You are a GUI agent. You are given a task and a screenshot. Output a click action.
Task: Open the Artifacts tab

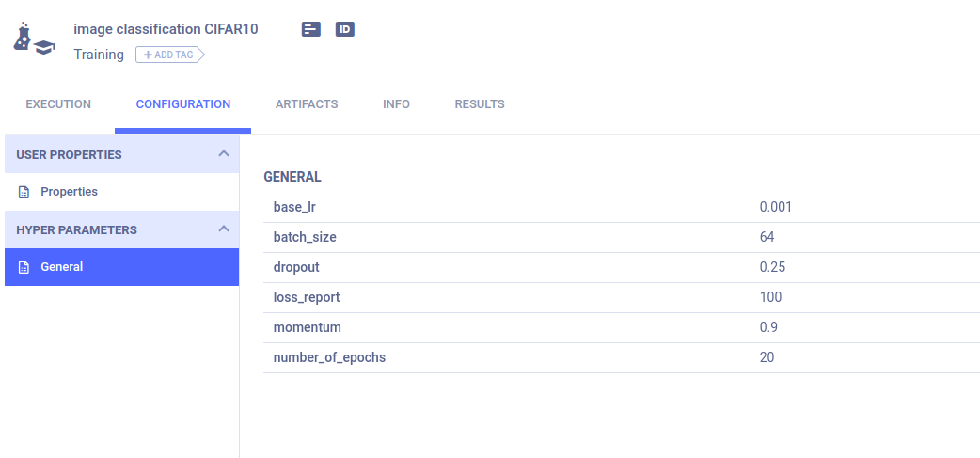coord(307,104)
